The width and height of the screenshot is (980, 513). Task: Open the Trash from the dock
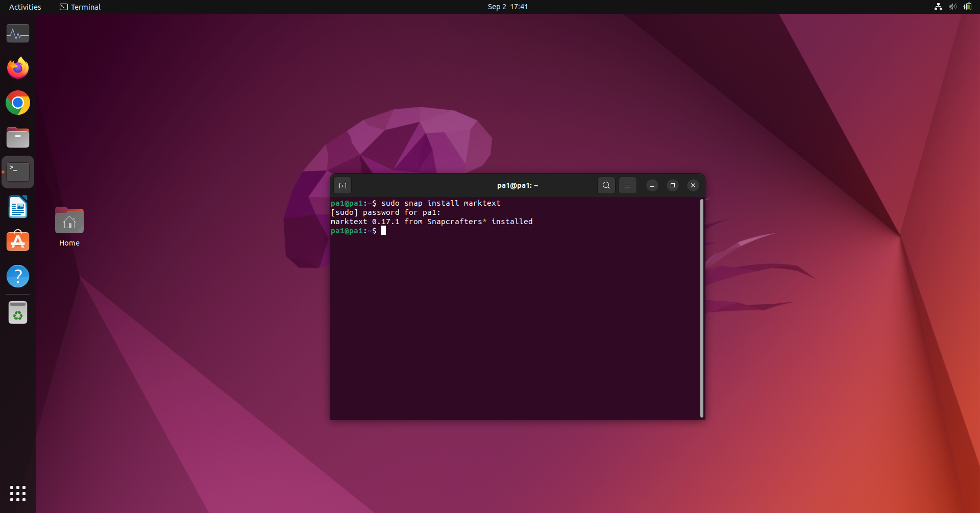[17, 312]
